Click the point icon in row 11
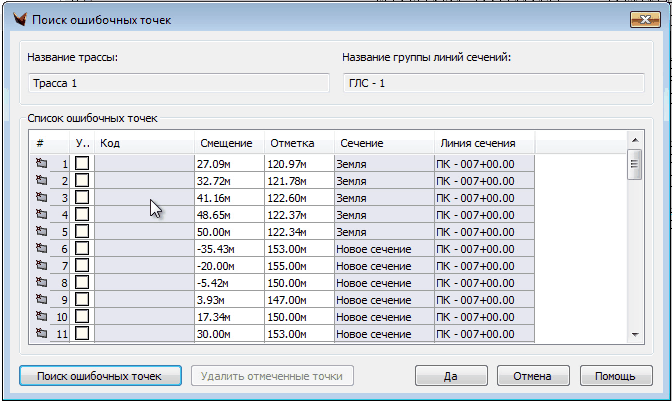This screenshot has height=401, width=672. [42, 333]
